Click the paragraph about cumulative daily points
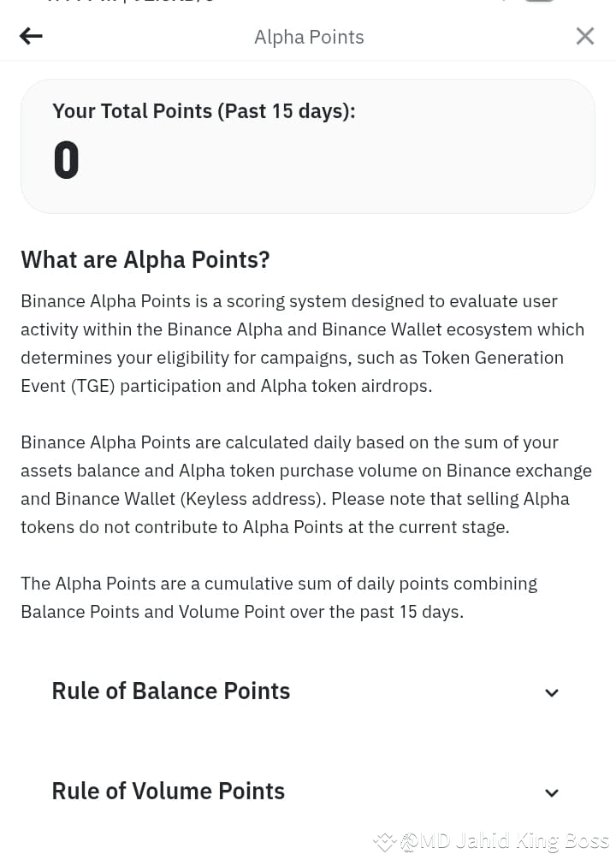Screen dimensions: 616x860 pos(279,597)
